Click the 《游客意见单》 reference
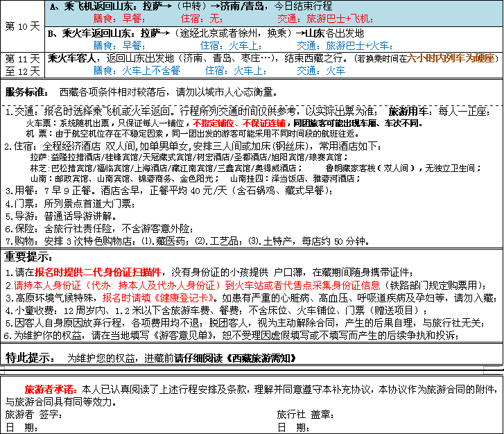The height and width of the screenshot is (434, 504). (182, 336)
